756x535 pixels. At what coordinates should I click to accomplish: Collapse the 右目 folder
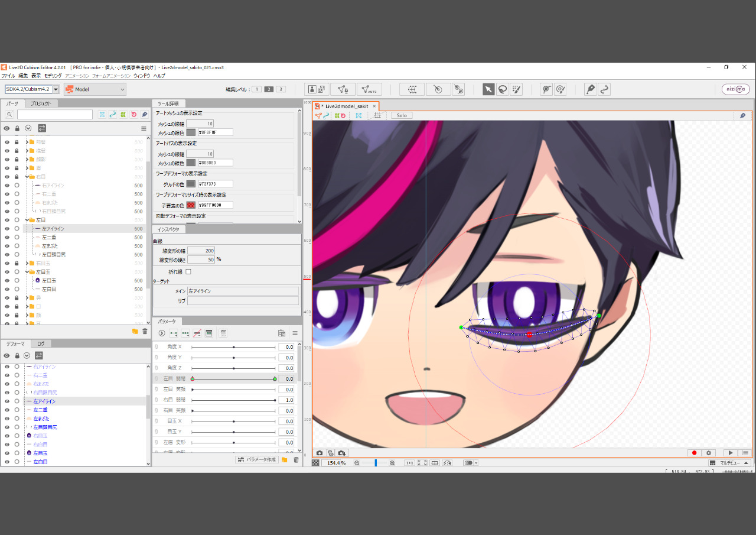tap(27, 177)
